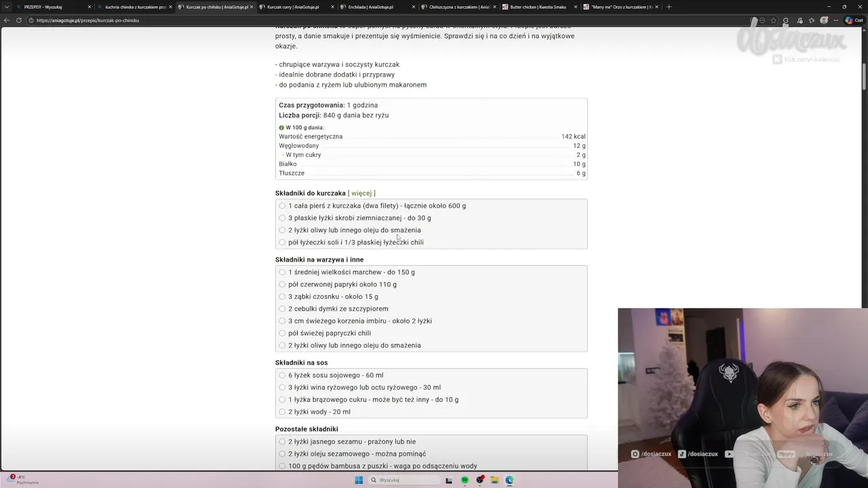
Task: Click the Czas przygotowania: 1 godzina text
Action: click(x=328, y=105)
